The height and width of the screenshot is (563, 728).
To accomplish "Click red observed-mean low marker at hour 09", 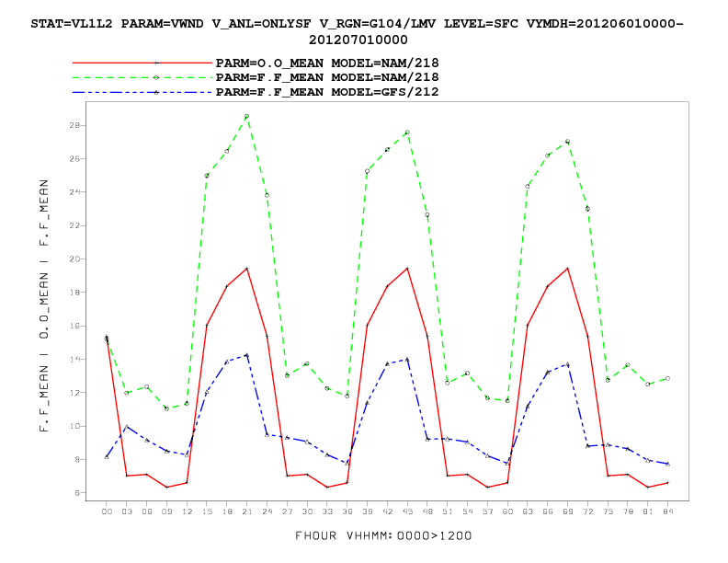I will click(x=166, y=488).
